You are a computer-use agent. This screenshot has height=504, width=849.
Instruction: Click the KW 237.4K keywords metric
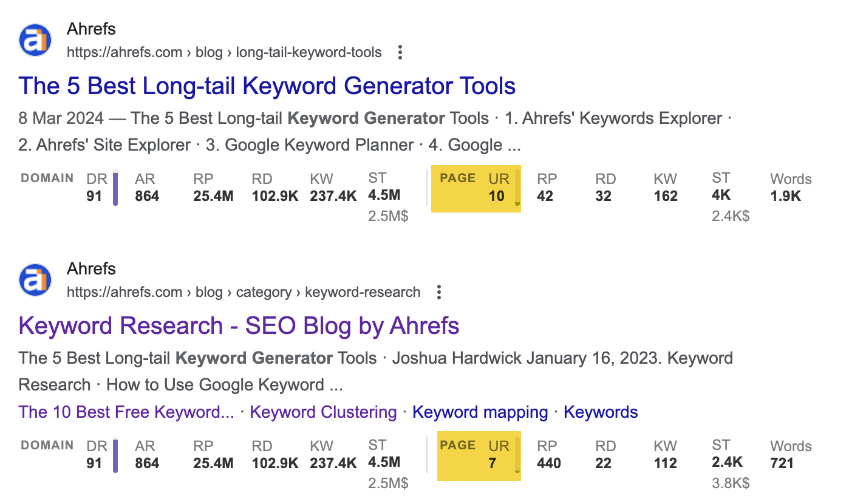[333, 187]
